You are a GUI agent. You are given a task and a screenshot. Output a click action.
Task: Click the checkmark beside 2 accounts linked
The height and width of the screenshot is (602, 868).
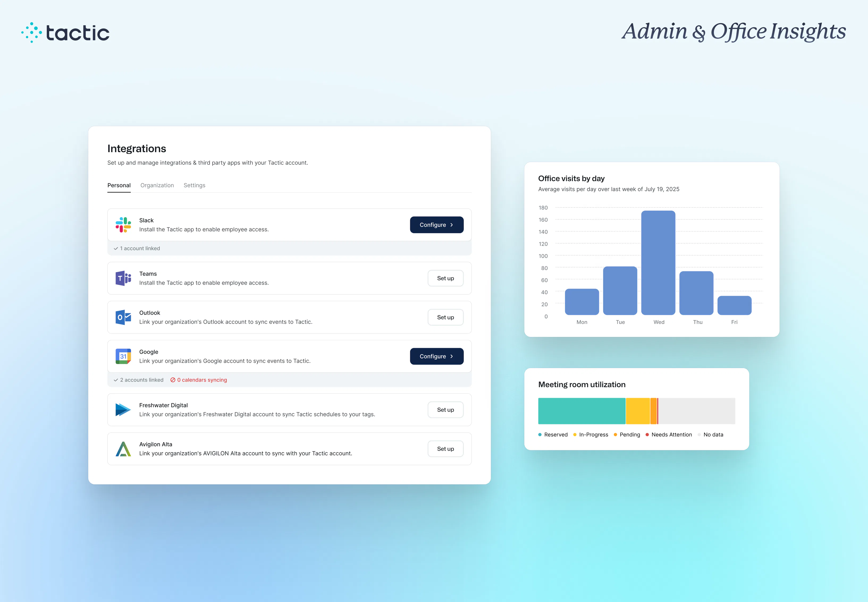click(116, 380)
